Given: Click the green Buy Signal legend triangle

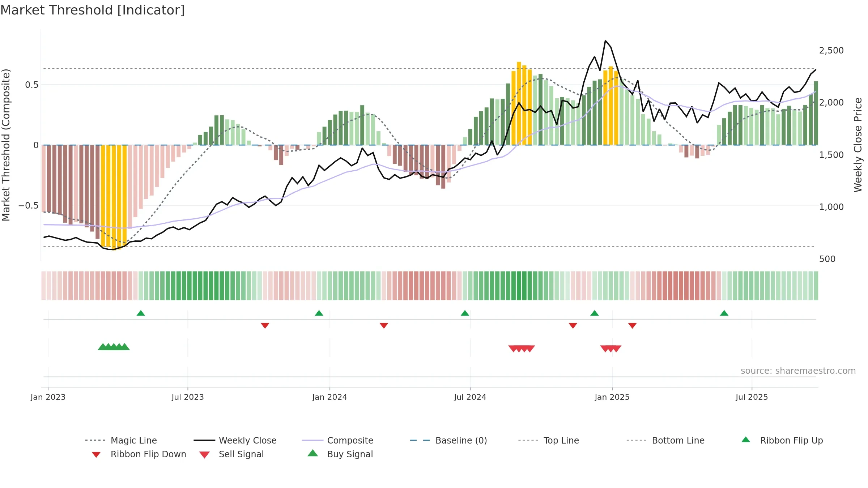Looking at the screenshot, I should pos(312,453).
